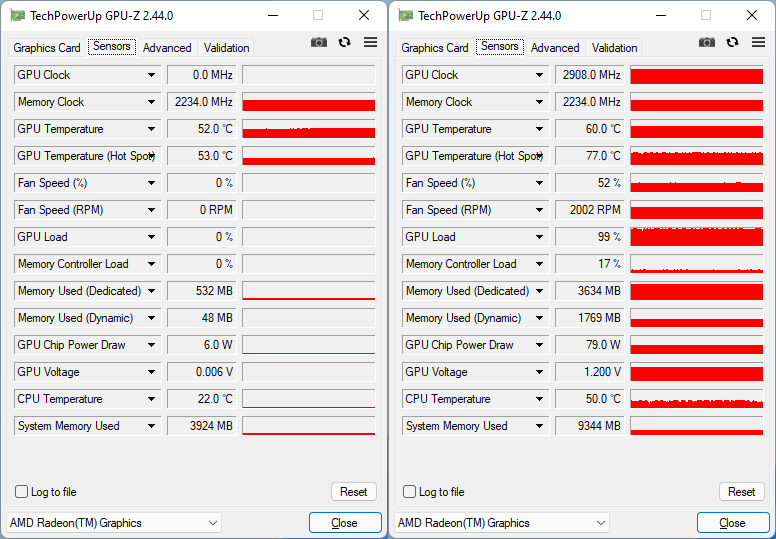The image size is (776, 539).
Task: Click GPU-Z app icon in left title bar
Action: coord(18,16)
